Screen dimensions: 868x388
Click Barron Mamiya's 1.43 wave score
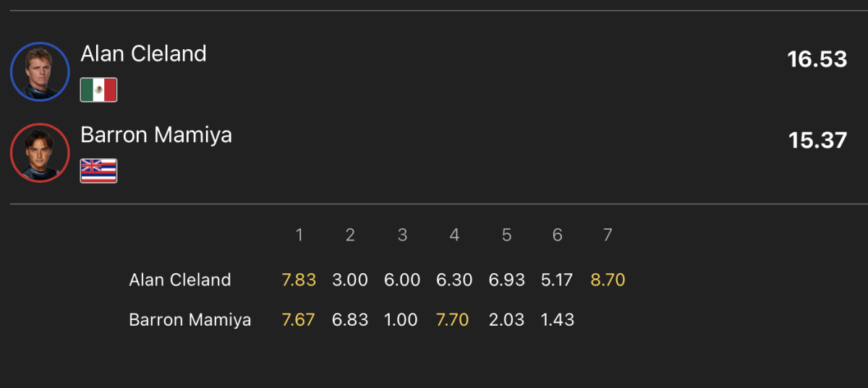tap(558, 320)
